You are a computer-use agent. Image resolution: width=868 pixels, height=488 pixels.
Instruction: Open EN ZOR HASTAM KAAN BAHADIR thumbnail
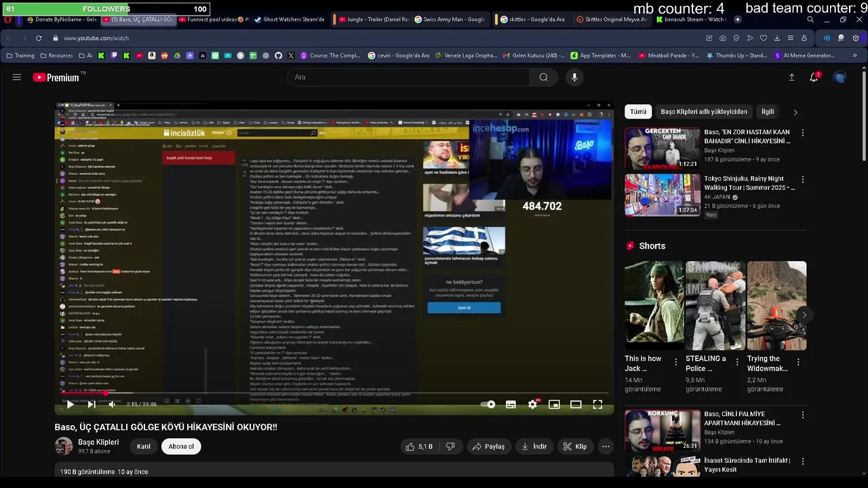pyautogui.click(x=663, y=148)
